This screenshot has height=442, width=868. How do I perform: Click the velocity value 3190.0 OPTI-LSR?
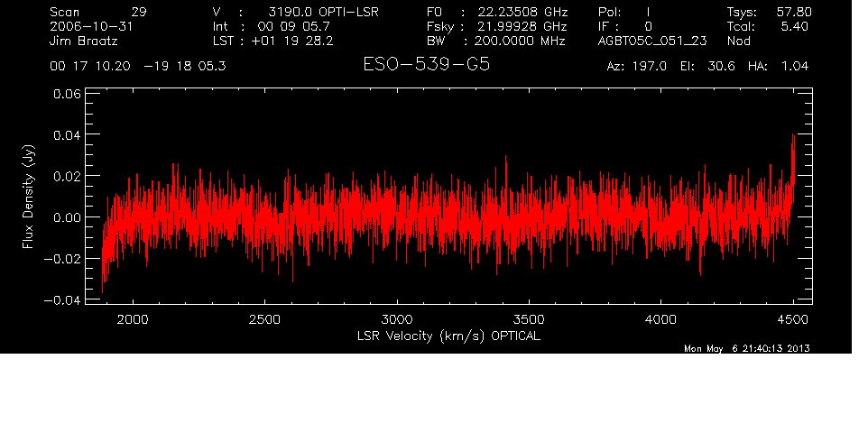(x=323, y=12)
